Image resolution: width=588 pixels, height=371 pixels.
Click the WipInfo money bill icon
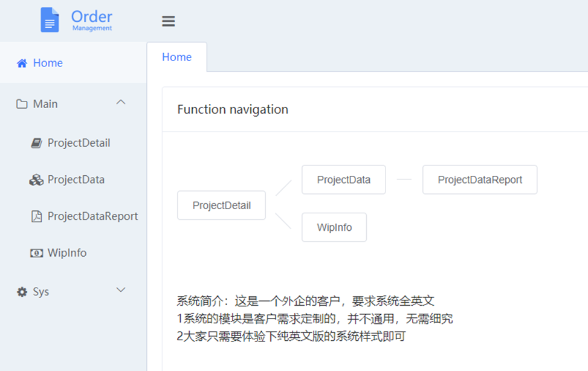pyautogui.click(x=36, y=253)
